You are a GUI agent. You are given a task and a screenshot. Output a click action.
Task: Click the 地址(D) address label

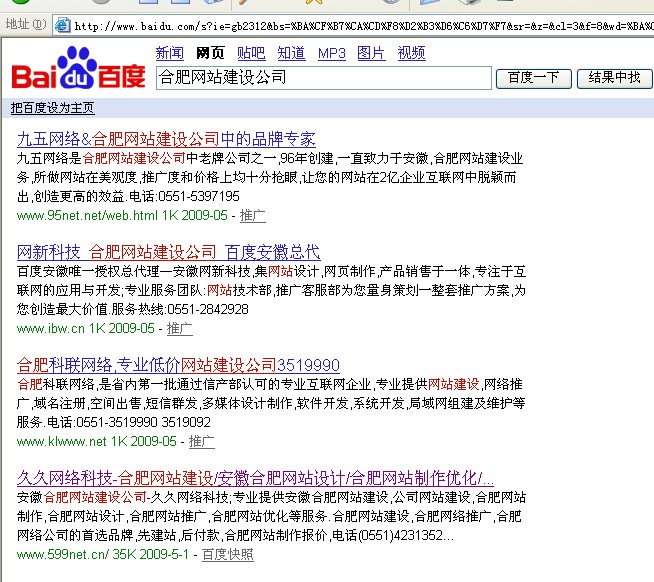(x=26, y=25)
